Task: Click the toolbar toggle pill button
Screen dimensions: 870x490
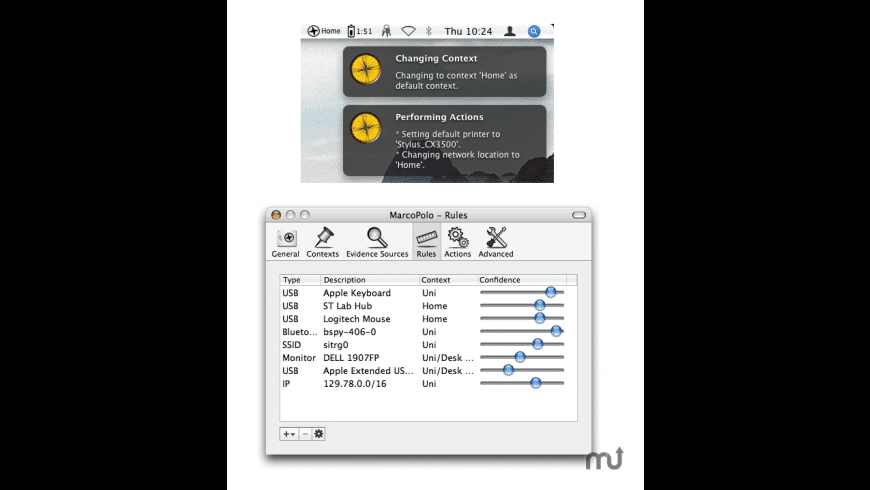Action: 579,215
